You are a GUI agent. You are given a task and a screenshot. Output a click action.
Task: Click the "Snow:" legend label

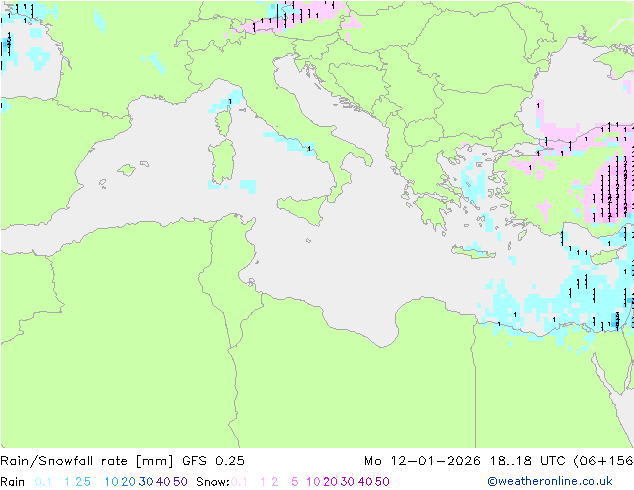tap(213, 482)
